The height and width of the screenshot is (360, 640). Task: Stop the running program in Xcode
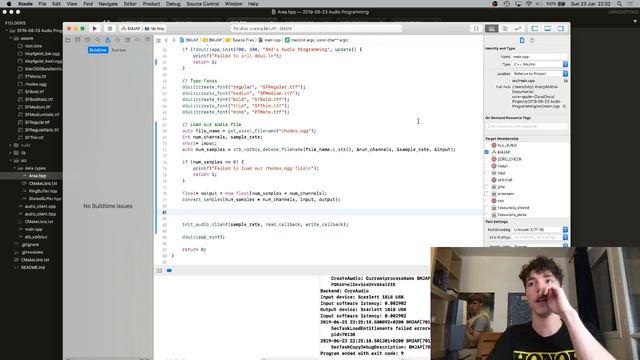click(x=109, y=29)
